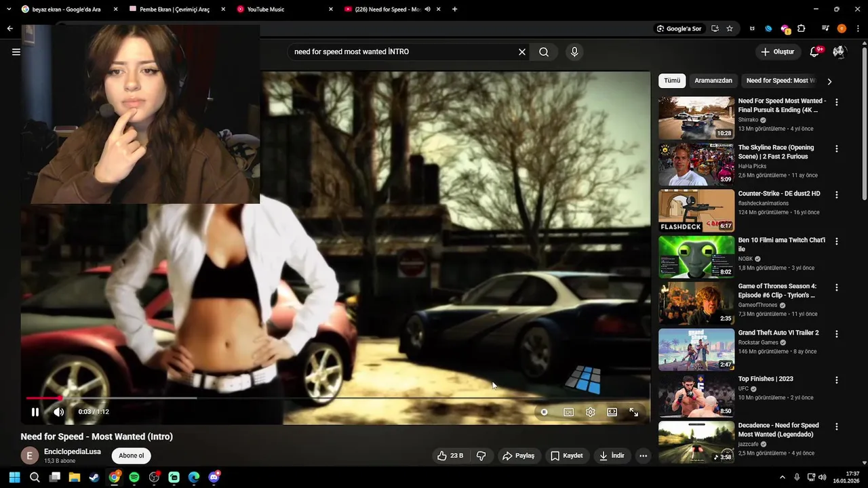Open more actions three-dot menu under video
Screen dimensions: 868x488
tap(643, 456)
